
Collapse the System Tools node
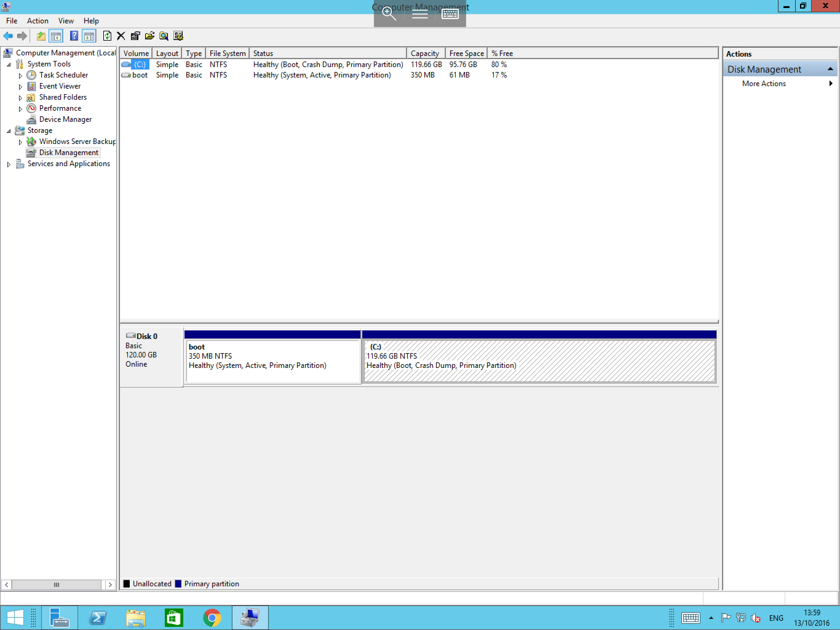coord(8,65)
